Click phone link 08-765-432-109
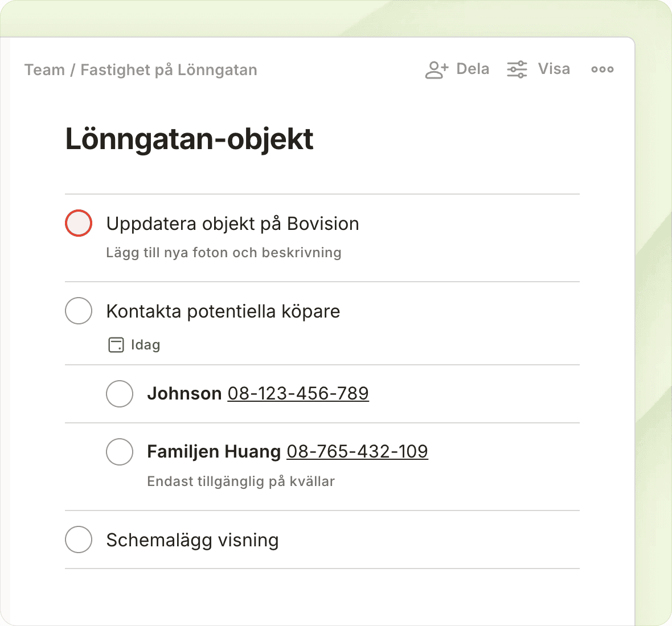The width and height of the screenshot is (672, 626). point(357,451)
